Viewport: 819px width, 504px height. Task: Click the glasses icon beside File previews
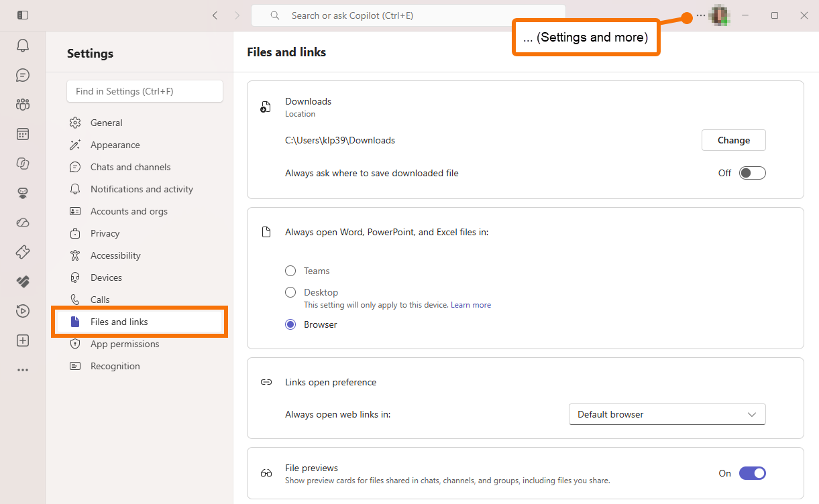pos(266,473)
